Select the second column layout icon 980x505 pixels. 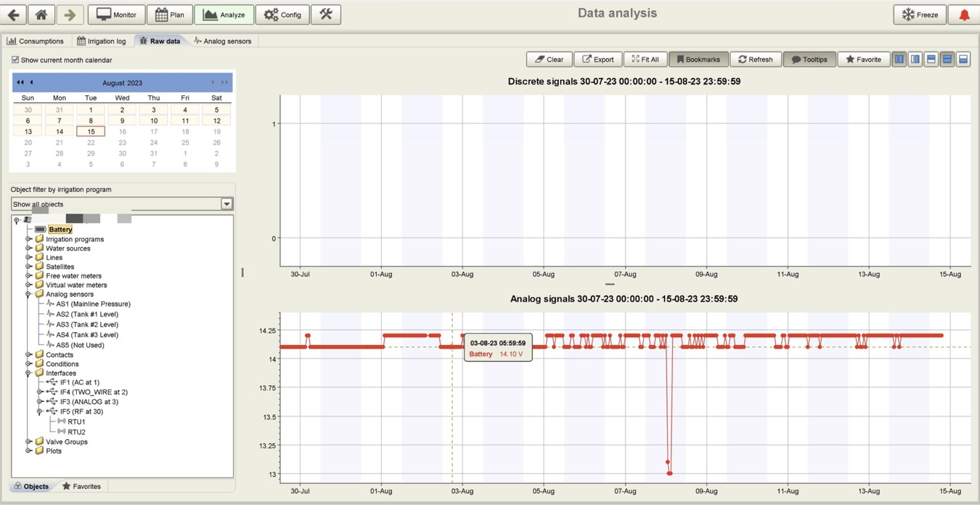click(915, 60)
